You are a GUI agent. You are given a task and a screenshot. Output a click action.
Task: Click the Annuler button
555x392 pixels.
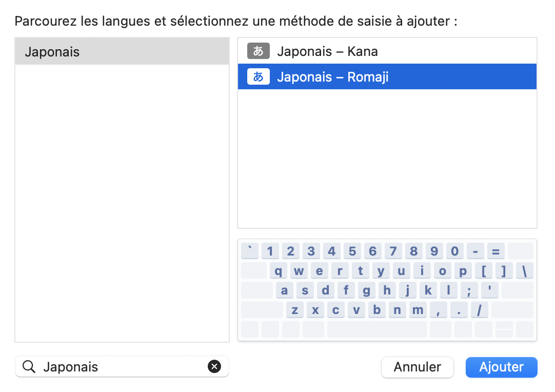[x=417, y=367]
